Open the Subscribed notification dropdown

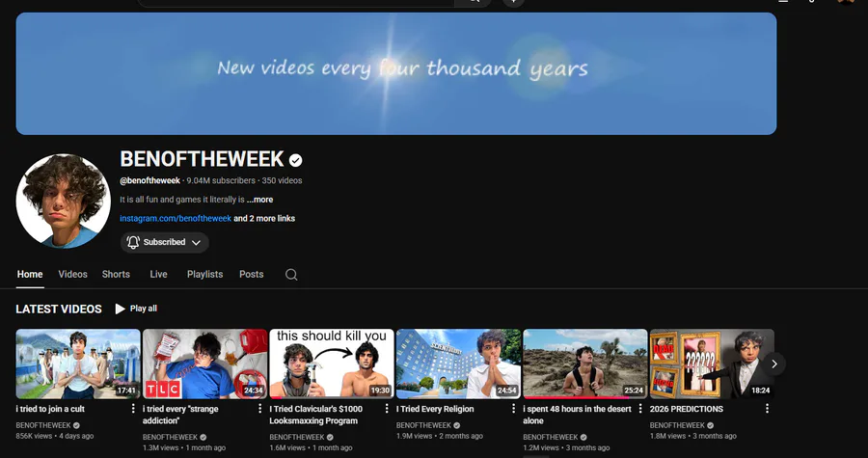pyautogui.click(x=164, y=242)
